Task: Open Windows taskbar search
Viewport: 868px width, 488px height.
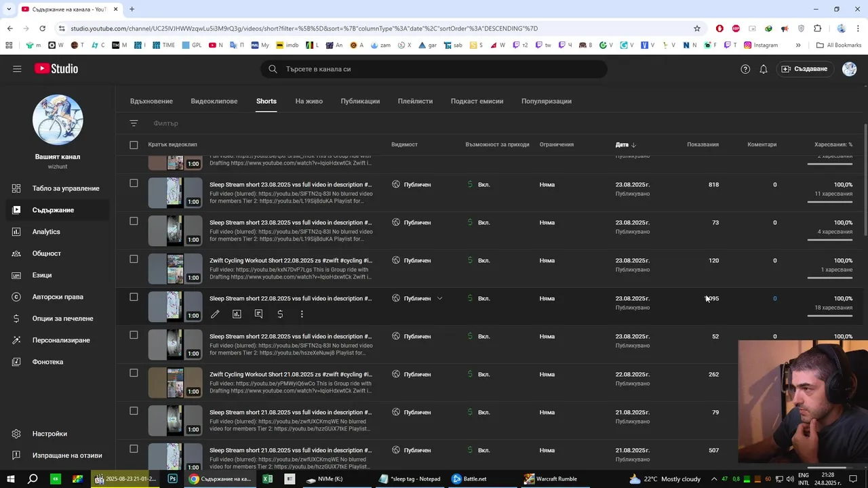Action: click(x=33, y=479)
